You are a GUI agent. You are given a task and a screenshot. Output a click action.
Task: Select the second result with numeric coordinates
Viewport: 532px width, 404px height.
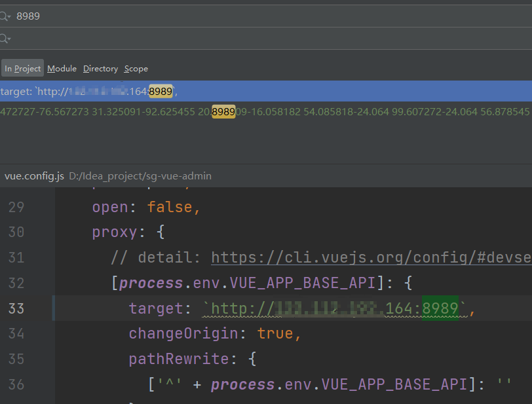click(x=266, y=111)
